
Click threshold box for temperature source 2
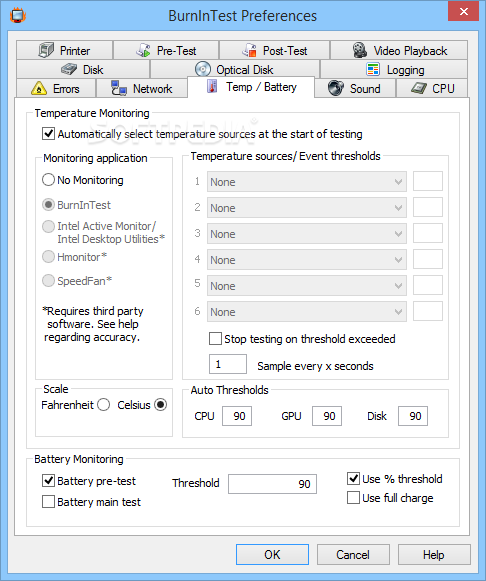pos(428,207)
